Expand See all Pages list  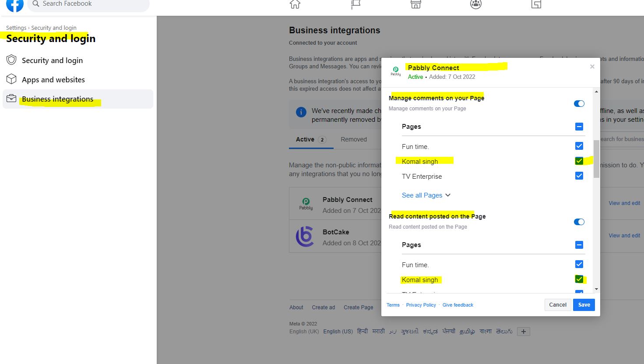(x=426, y=195)
